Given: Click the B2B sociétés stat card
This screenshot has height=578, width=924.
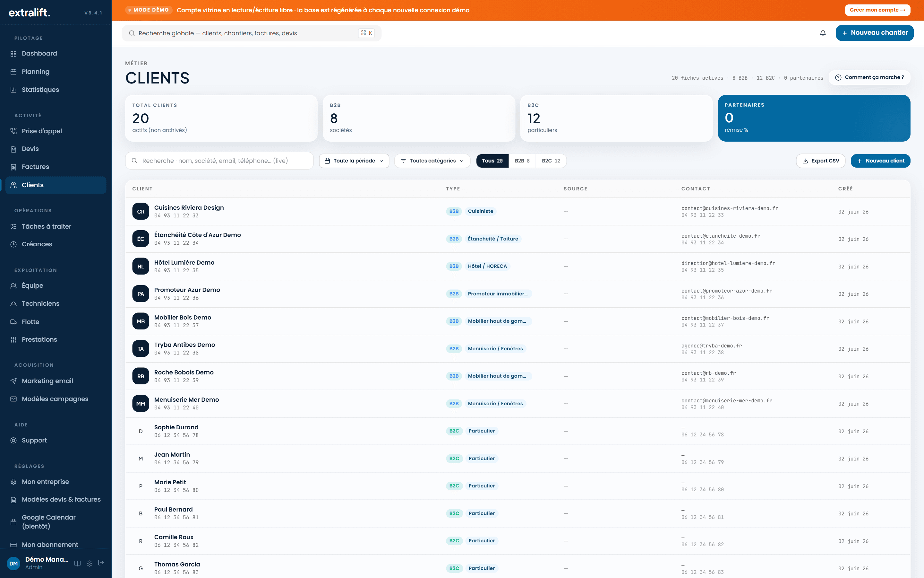Looking at the screenshot, I should click(419, 118).
